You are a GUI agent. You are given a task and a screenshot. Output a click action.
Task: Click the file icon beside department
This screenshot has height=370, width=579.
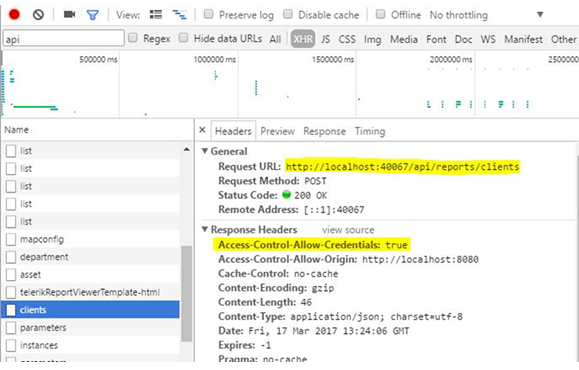coord(11,257)
